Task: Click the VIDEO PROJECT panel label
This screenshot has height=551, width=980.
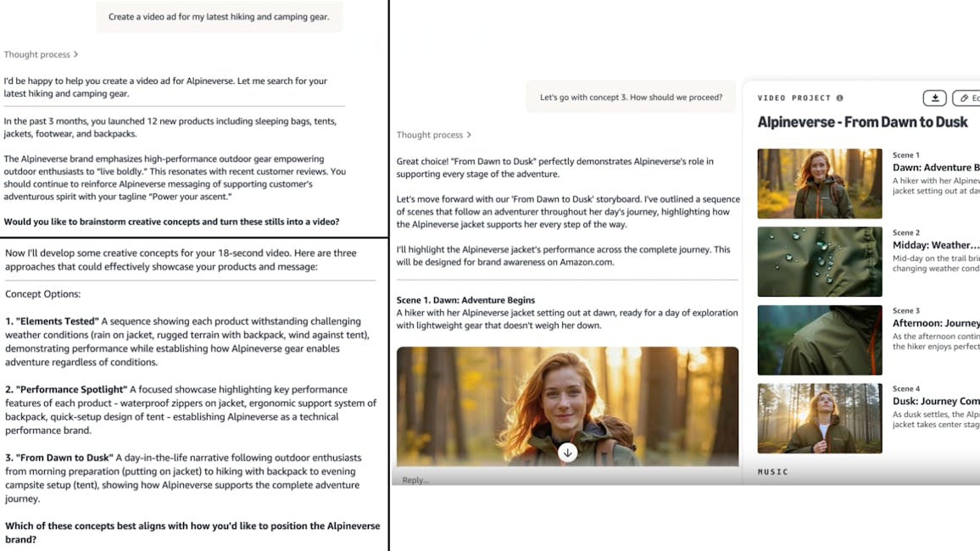Action: [x=793, y=98]
